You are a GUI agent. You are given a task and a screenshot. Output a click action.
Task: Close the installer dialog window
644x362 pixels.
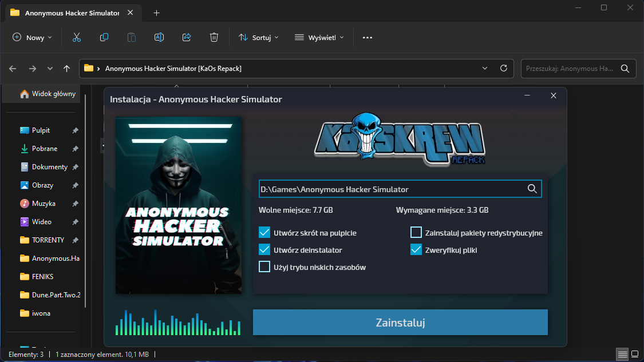click(554, 96)
